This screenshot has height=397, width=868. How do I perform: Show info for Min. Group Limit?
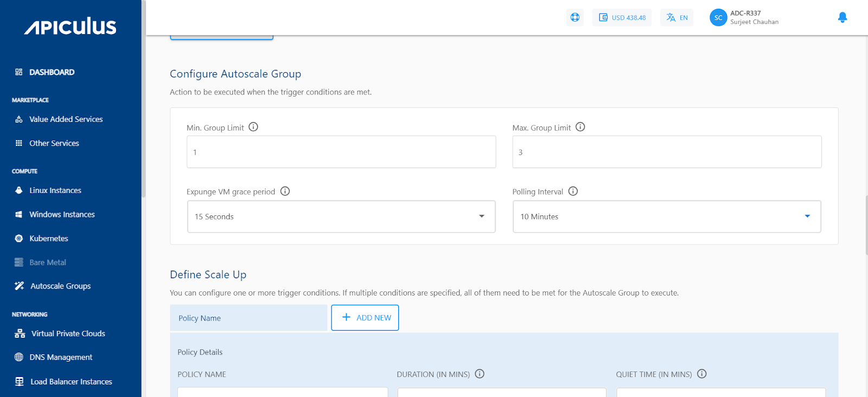(253, 127)
